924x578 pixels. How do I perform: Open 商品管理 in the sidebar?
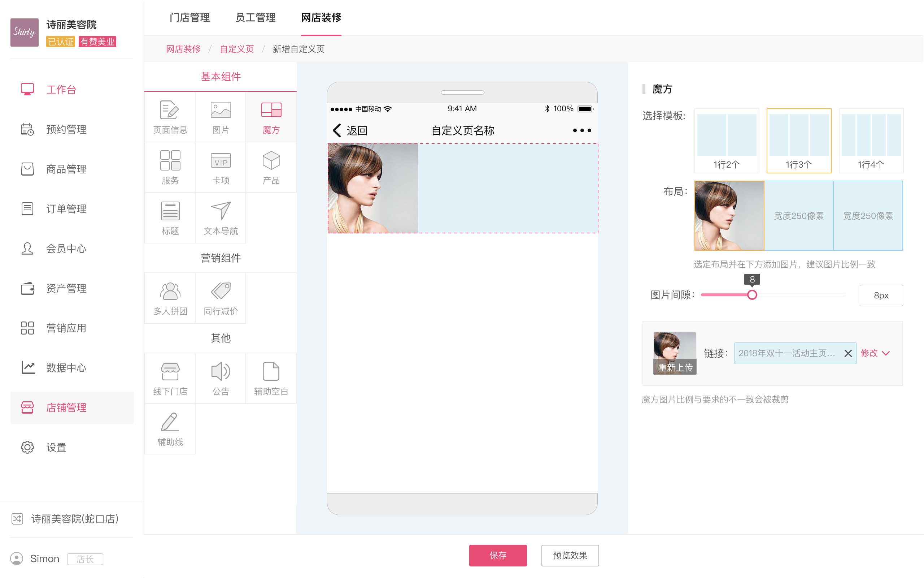(72, 169)
